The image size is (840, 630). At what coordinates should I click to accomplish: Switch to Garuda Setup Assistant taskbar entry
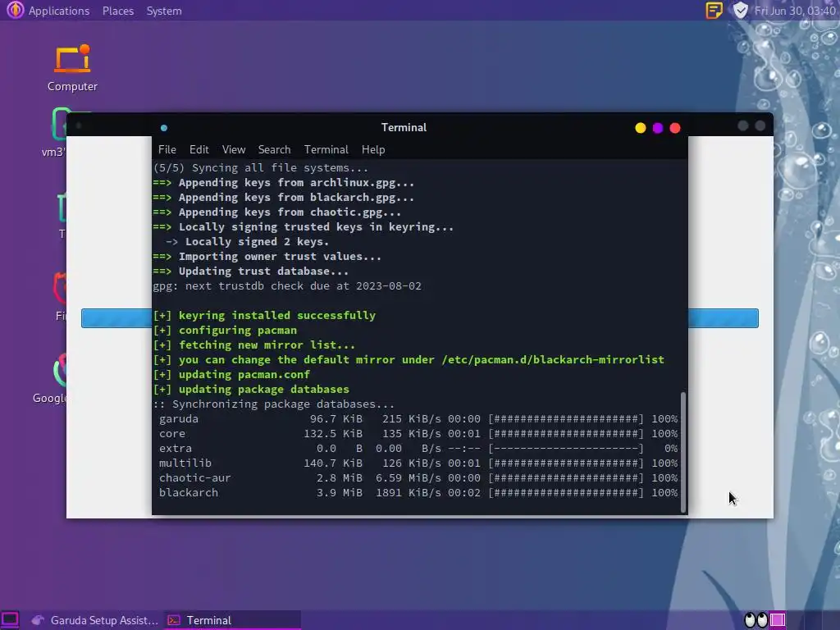coord(94,620)
